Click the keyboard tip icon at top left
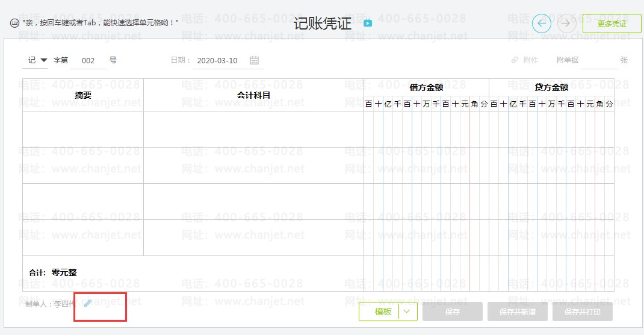Viewport: 644px width, 335px height. point(14,23)
